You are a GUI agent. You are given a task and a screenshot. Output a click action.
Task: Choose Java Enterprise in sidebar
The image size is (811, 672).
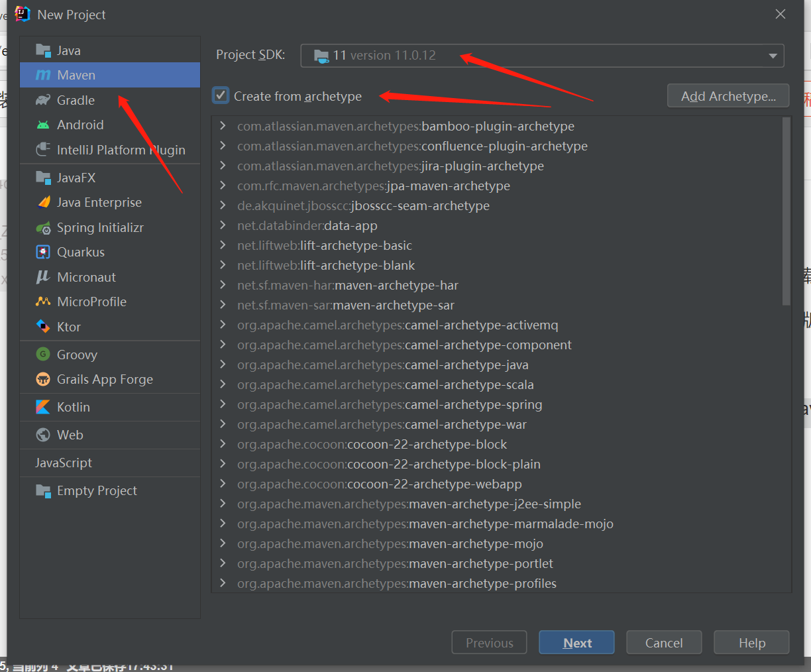(x=110, y=202)
